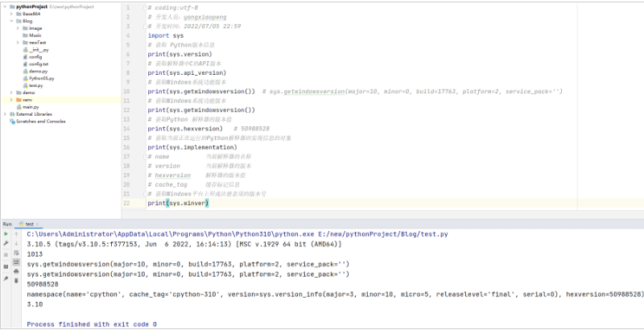The width and height of the screenshot is (644, 330).
Task: Click gutter line number 22
Action: (x=126, y=203)
